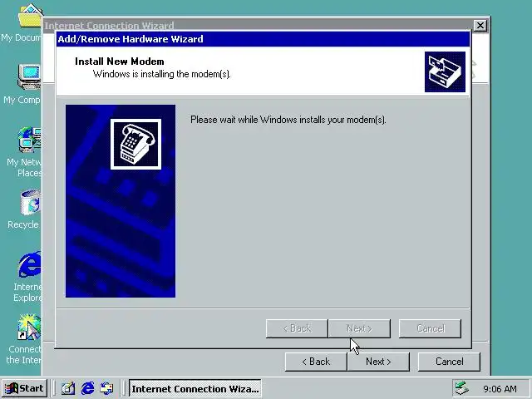This screenshot has height=399, width=532.
Task: Click Internet Connection Wizard taskbar button
Action: [195, 388]
